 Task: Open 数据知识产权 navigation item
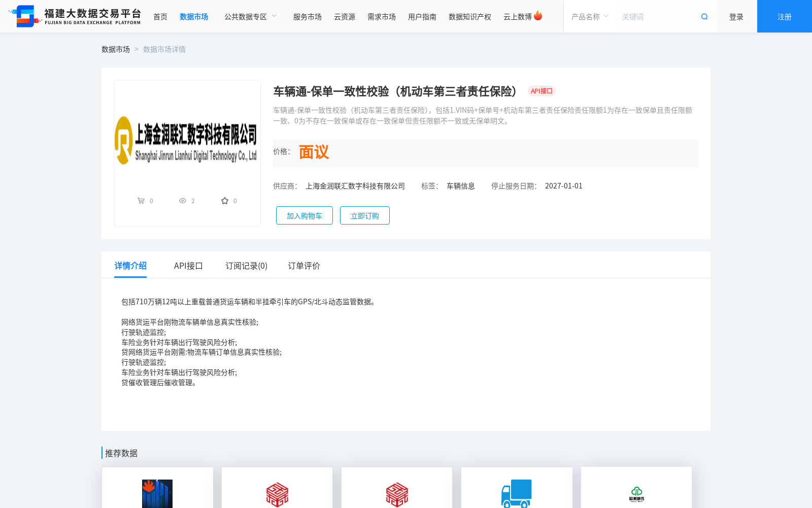pyautogui.click(x=470, y=17)
